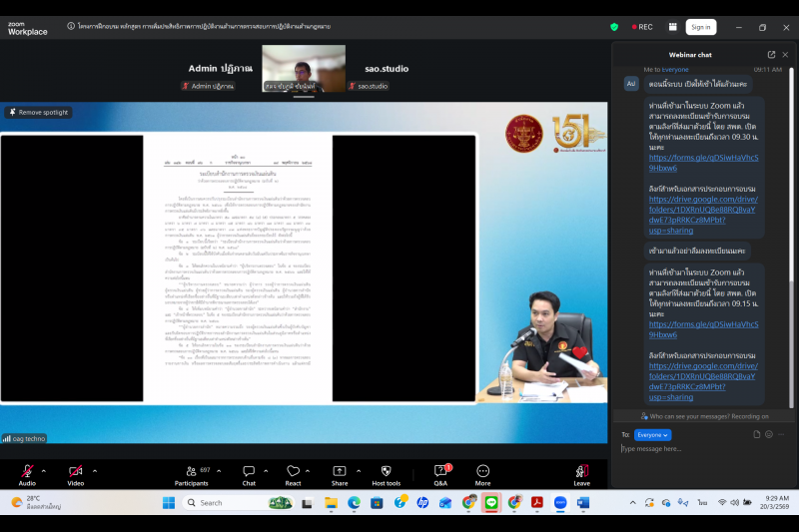Viewport: 799px width, 532px height.
Task: Open the More options menu
Action: coord(482,471)
